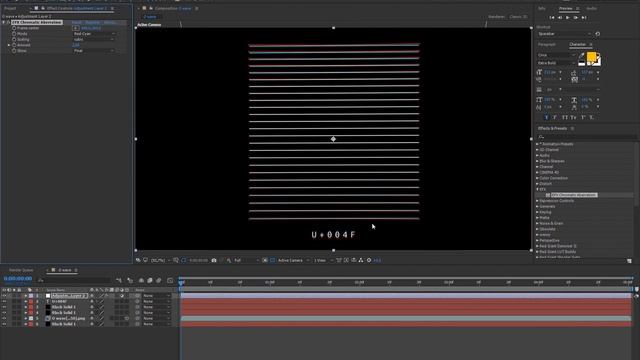Select GFX Chromatic Aberration preset in Effects list
640x360 pixels.
573,195
